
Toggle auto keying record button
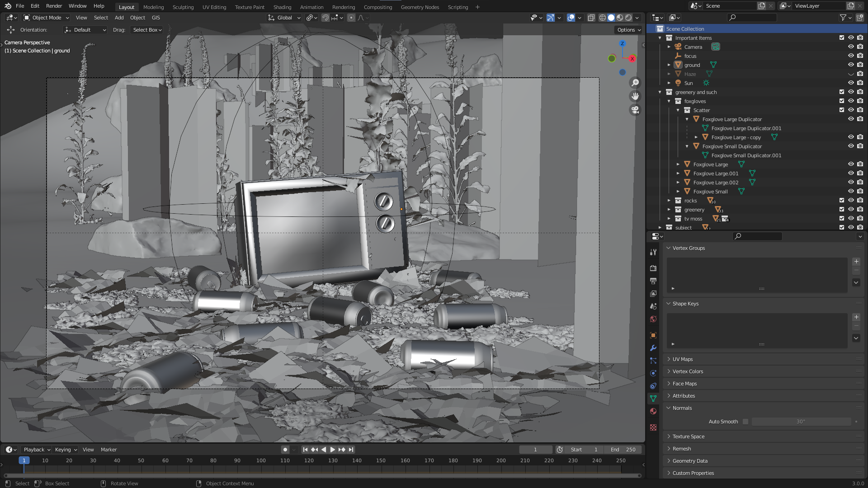pos(285,450)
